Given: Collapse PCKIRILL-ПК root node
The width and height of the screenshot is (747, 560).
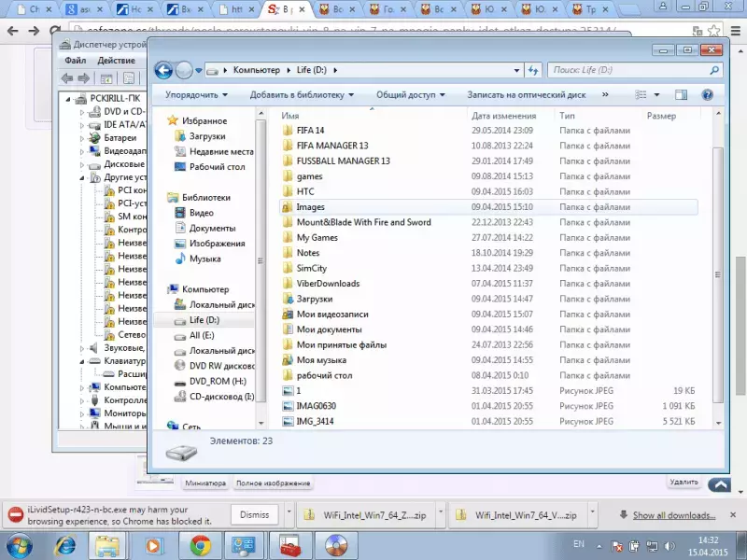Looking at the screenshot, I should 68,99.
